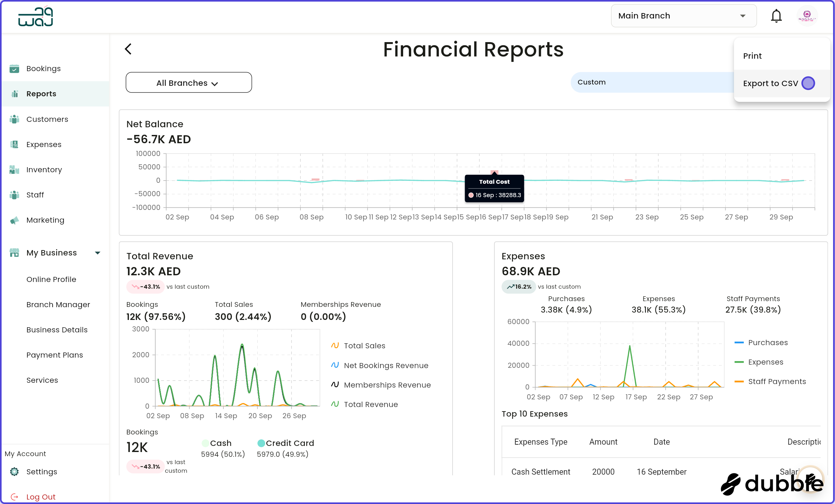Open the Bookings section icon

14,69
